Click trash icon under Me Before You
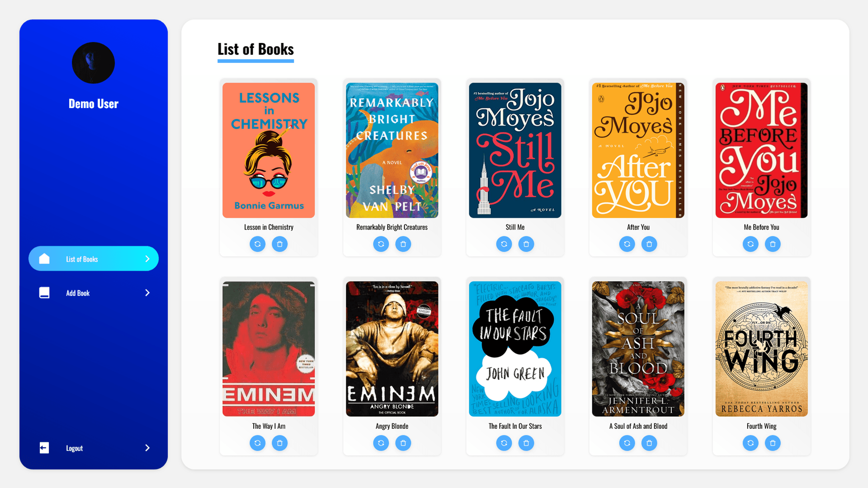Image resolution: width=868 pixels, height=488 pixels. pyautogui.click(x=773, y=244)
